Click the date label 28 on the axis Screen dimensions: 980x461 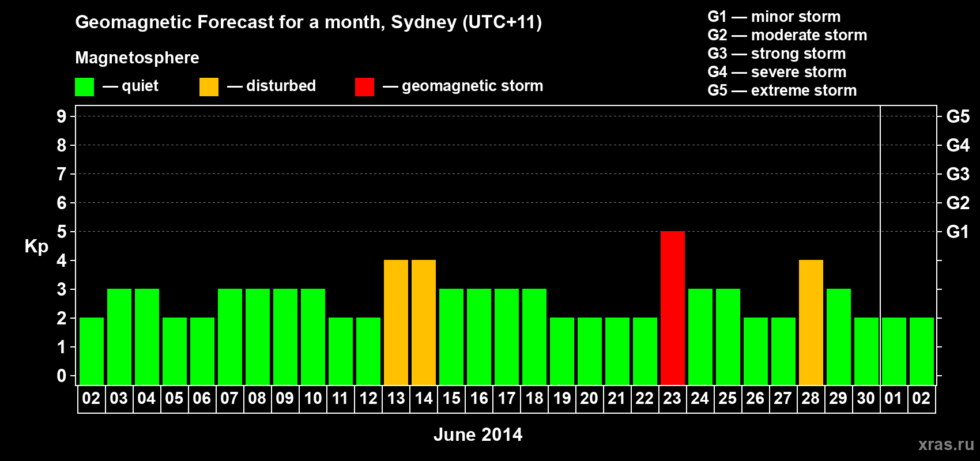click(x=811, y=398)
